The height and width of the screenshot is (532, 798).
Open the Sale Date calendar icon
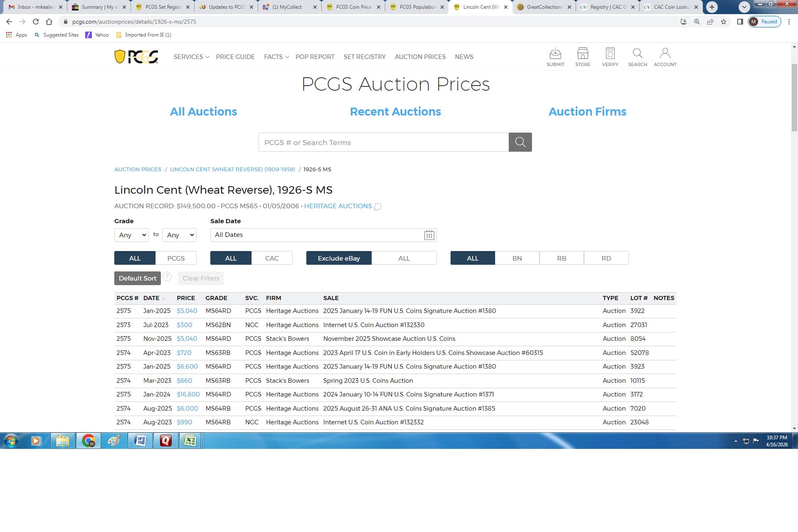coord(429,235)
